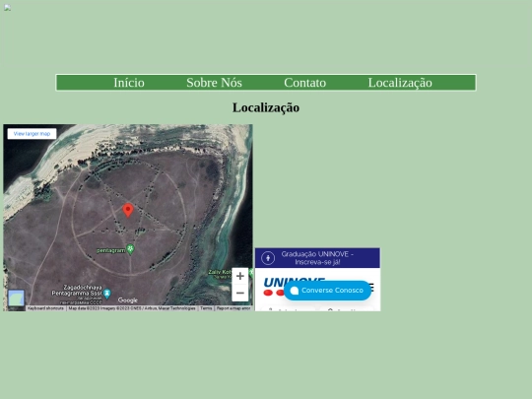532x399 pixels.
Task: Click the View larger map link
Action: (32, 134)
